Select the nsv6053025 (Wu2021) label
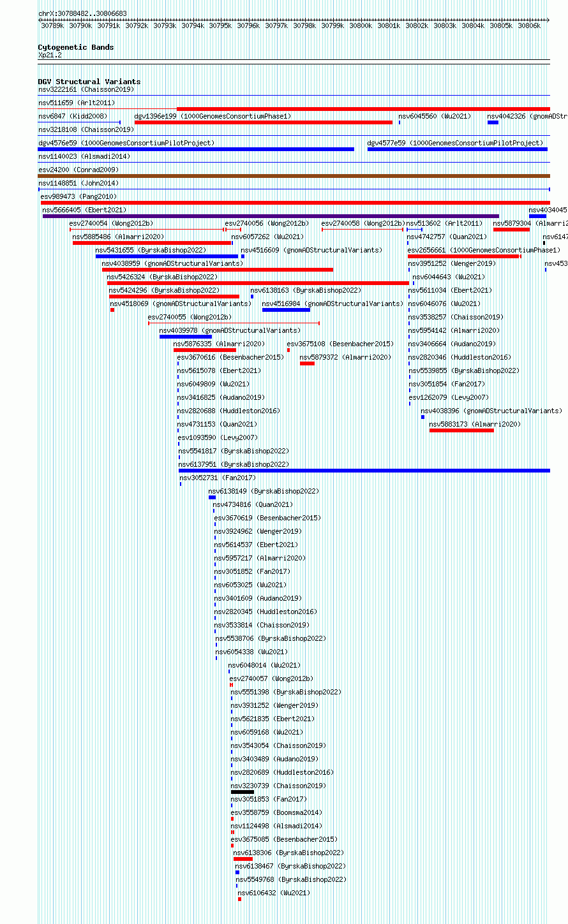Viewport: 568px width, 924px height. [x=250, y=585]
